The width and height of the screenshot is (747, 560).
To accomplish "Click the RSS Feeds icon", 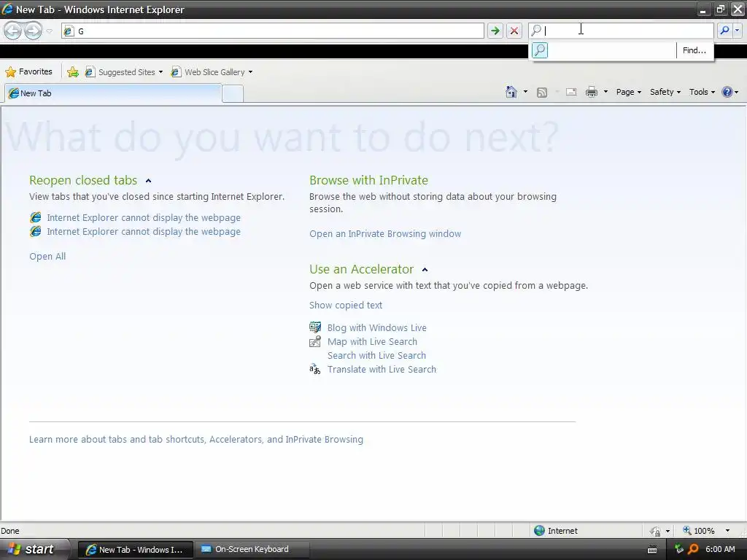I will [542, 93].
